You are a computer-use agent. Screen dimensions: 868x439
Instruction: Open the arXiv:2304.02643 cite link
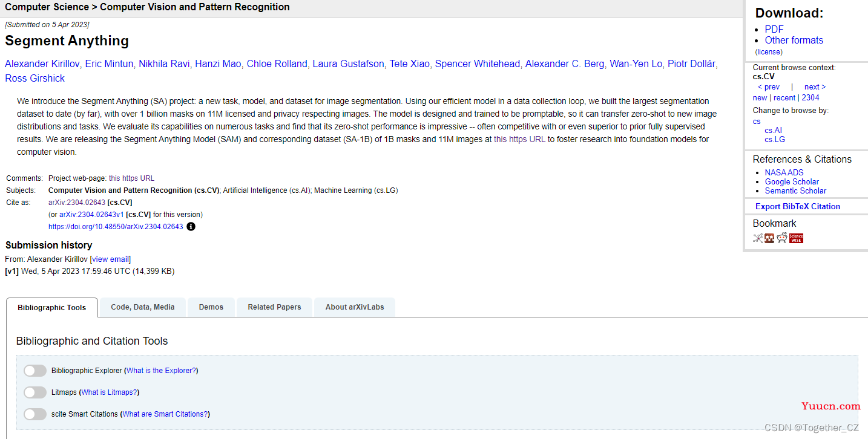pos(77,203)
